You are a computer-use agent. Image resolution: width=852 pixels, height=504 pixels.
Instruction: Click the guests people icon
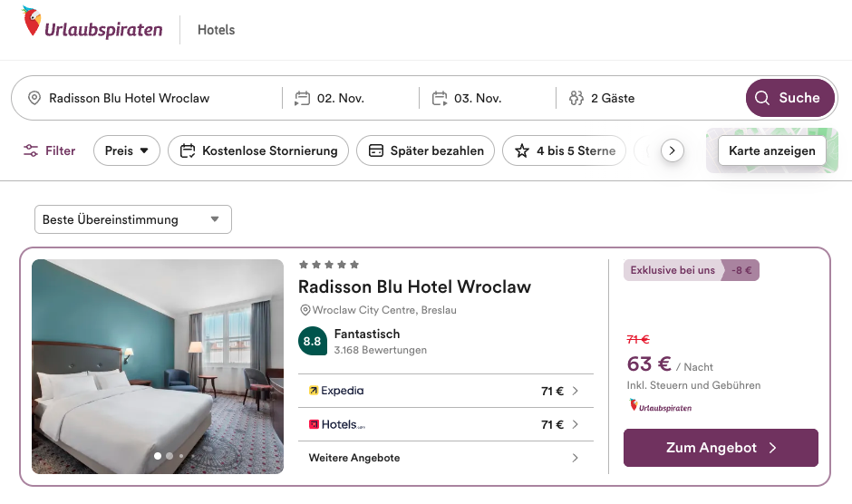[576, 98]
